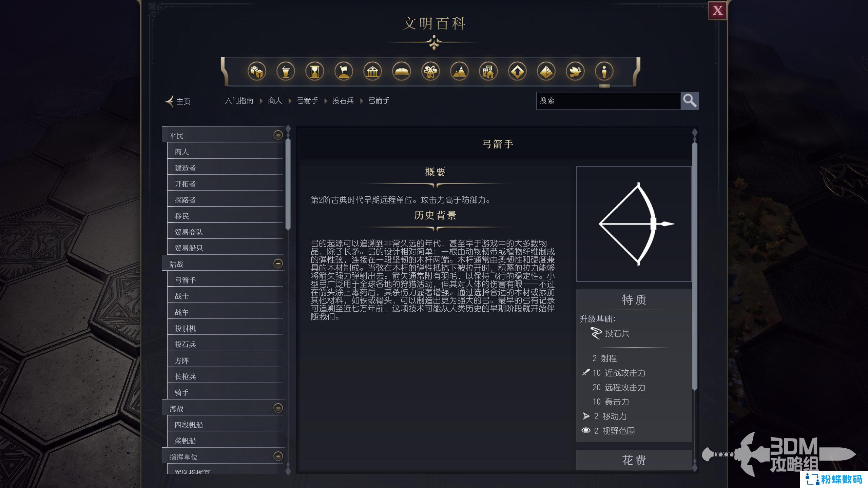Screen dimensions: 868x488
Task: Select the pyramid icon category
Action: tap(546, 72)
